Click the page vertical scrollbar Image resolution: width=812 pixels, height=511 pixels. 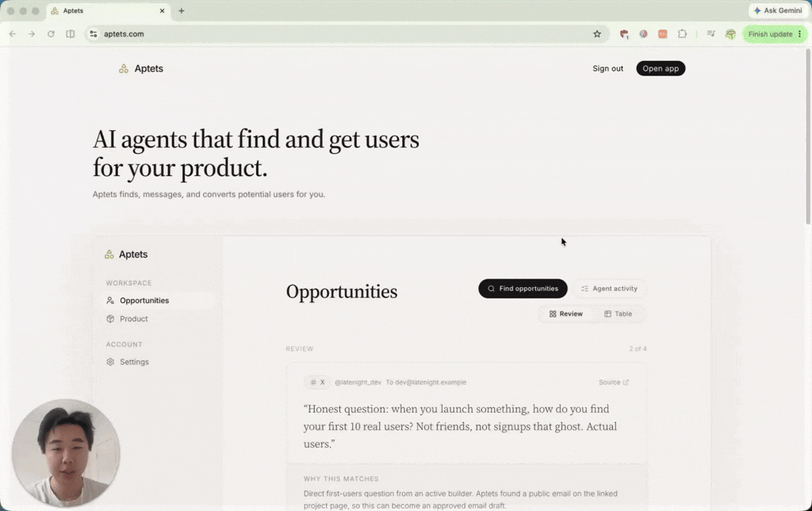click(x=808, y=137)
